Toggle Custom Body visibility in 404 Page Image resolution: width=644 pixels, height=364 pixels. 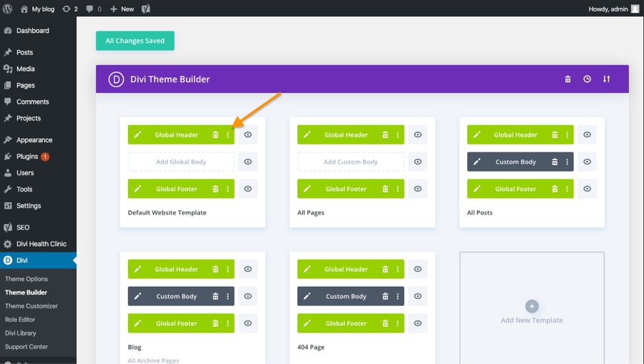[x=418, y=296]
